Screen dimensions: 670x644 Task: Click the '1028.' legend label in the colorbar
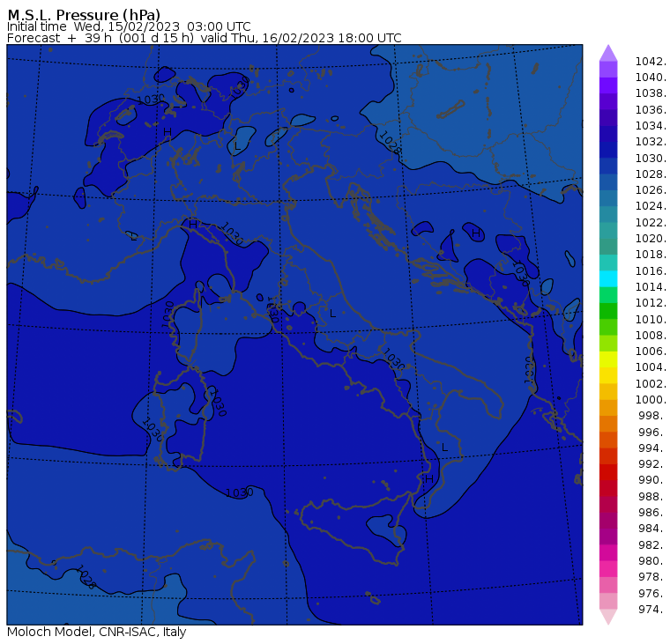651,174
